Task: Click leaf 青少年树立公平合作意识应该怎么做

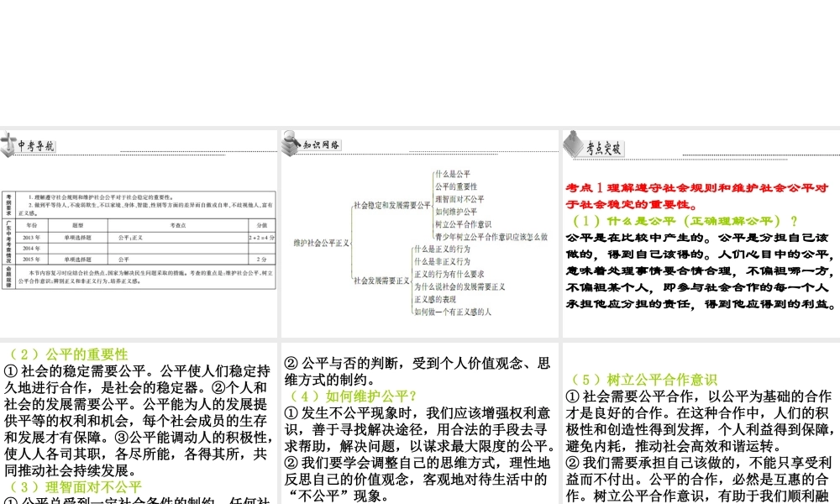Action: (x=491, y=237)
